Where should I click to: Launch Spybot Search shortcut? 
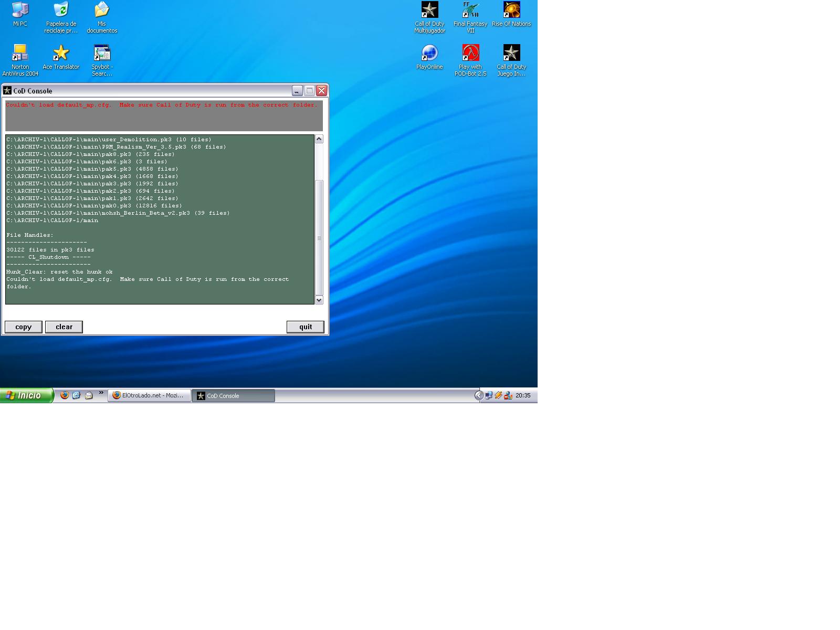pos(102,60)
